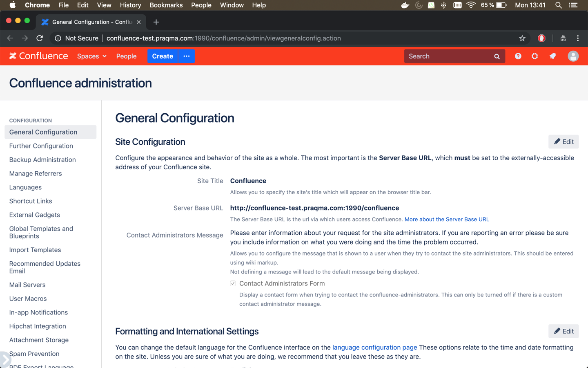This screenshot has height=368, width=588.
Task: Select Mail Servers in the sidebar
Action: coord(27,285)
